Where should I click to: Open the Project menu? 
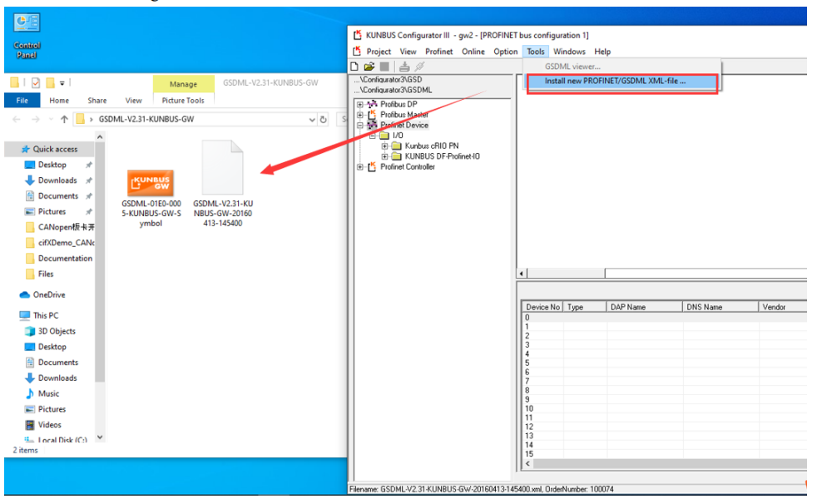tap(379, 52)
